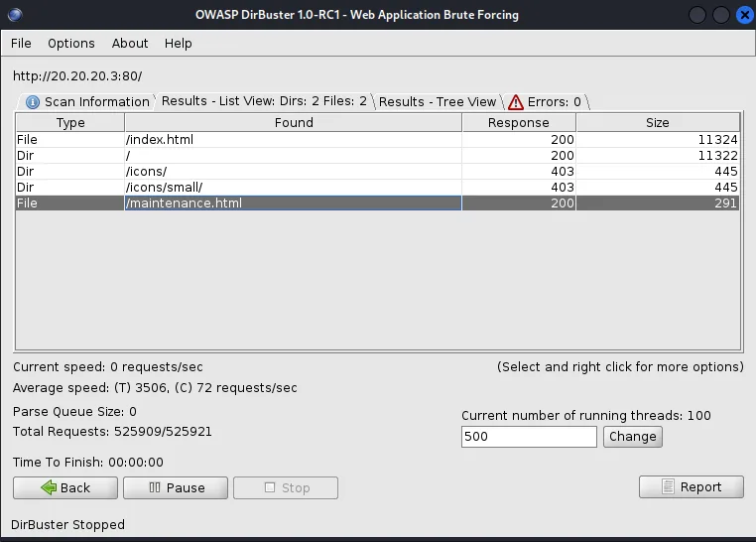Image resolution: width=756 pixels, height=542 pixels.
Task: Click the Parse Queue Size text
Action: coord(74,412)
